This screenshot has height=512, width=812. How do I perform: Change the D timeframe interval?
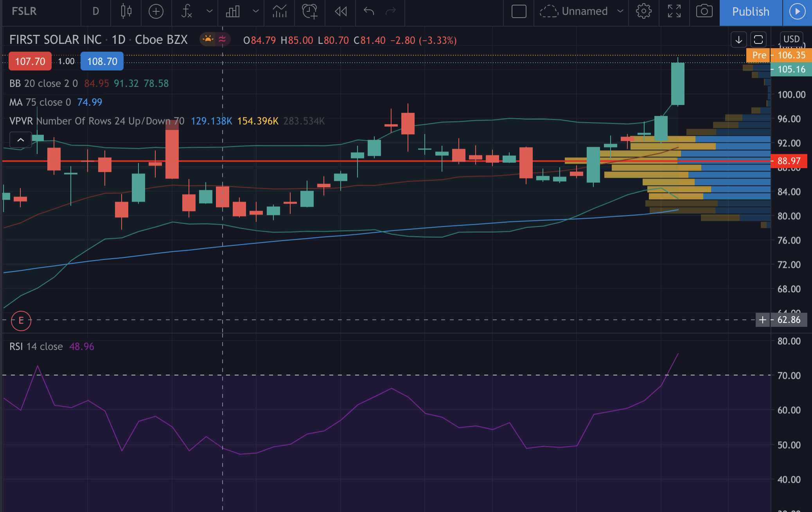[x=95, y=11]
